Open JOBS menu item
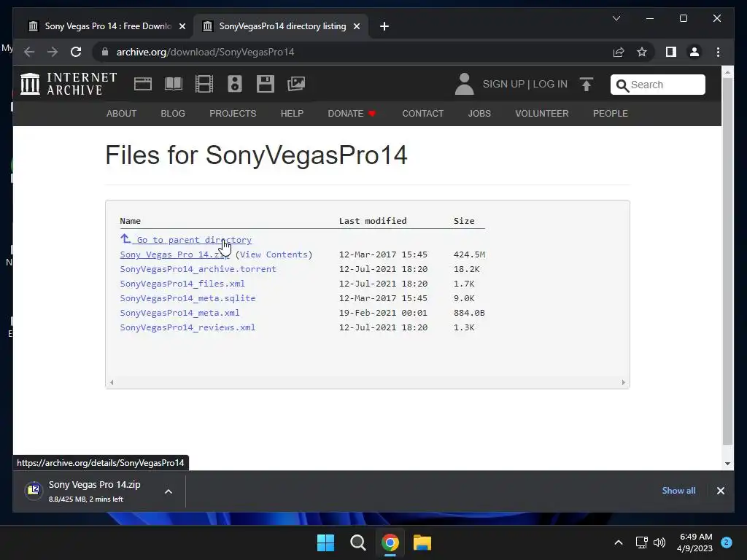 (479, 113)
